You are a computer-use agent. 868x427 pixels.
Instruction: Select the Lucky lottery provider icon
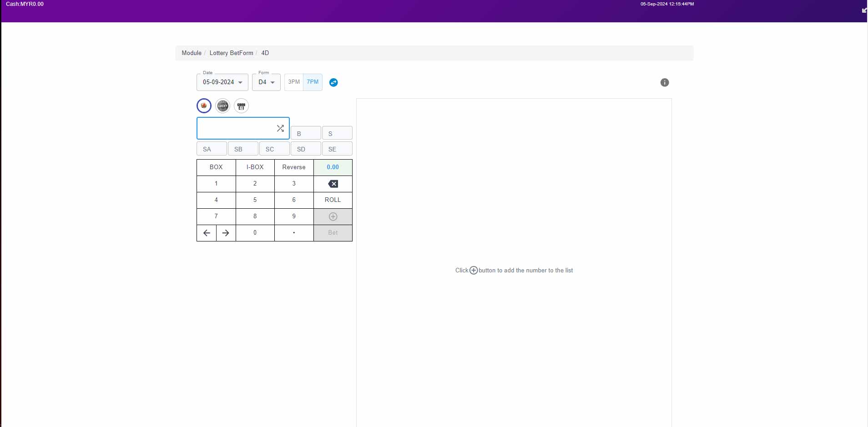coord(222,106)
